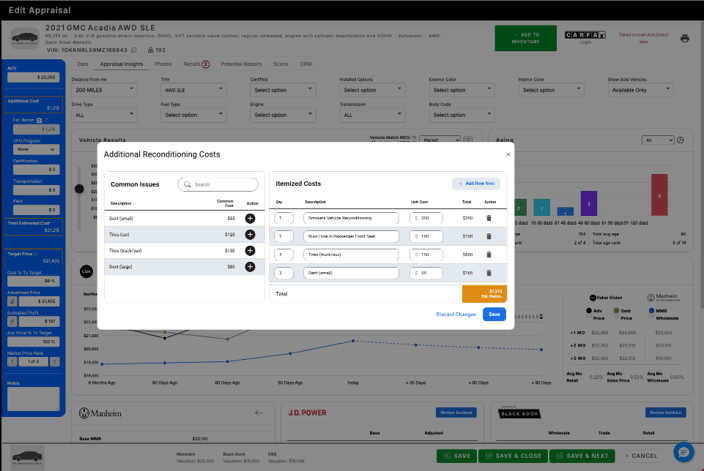
Task: Add Tires (car) common issue to costs
Action: (250, 234)
